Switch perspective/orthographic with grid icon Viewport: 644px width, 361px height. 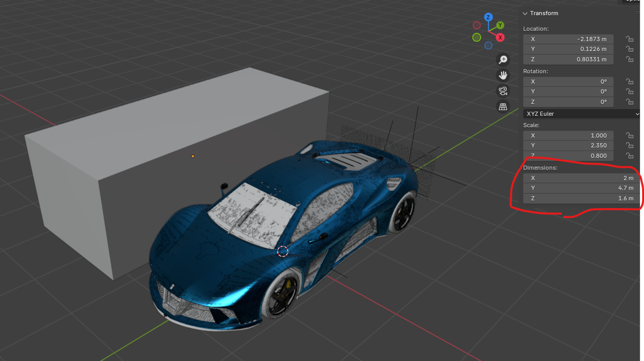pyautogui.click(x=503, y=107)
